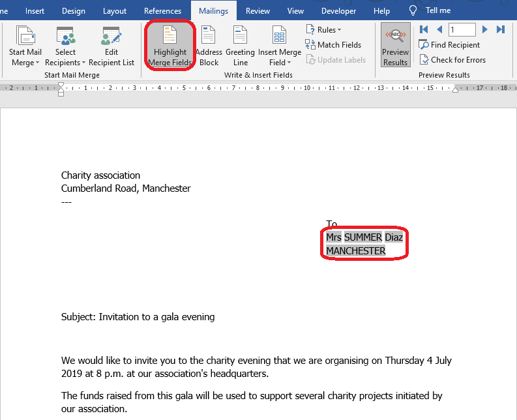This screenshot has height=420, width=517.
Task: Click Update Labels
Action: coord(336,60)
